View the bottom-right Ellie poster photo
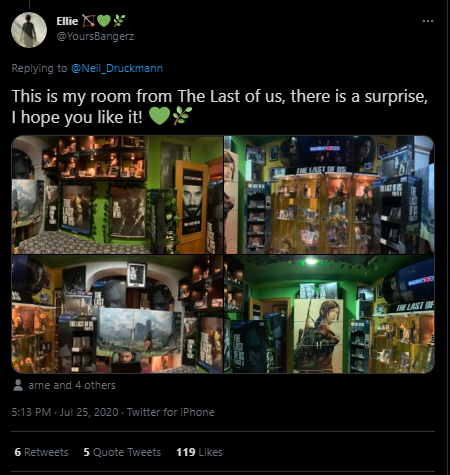 [x=329, y=314]
